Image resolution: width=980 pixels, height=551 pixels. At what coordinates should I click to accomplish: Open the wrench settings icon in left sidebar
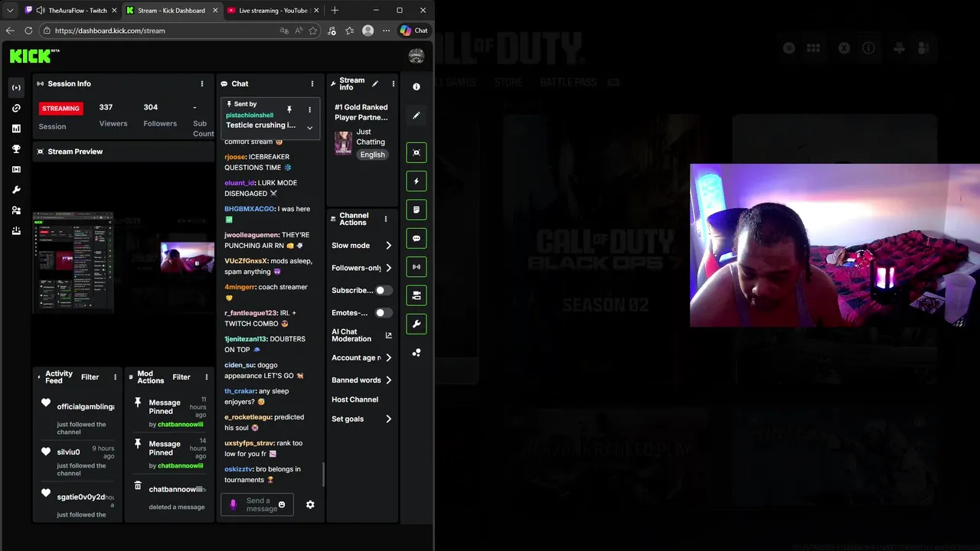(x=16, y=190)
